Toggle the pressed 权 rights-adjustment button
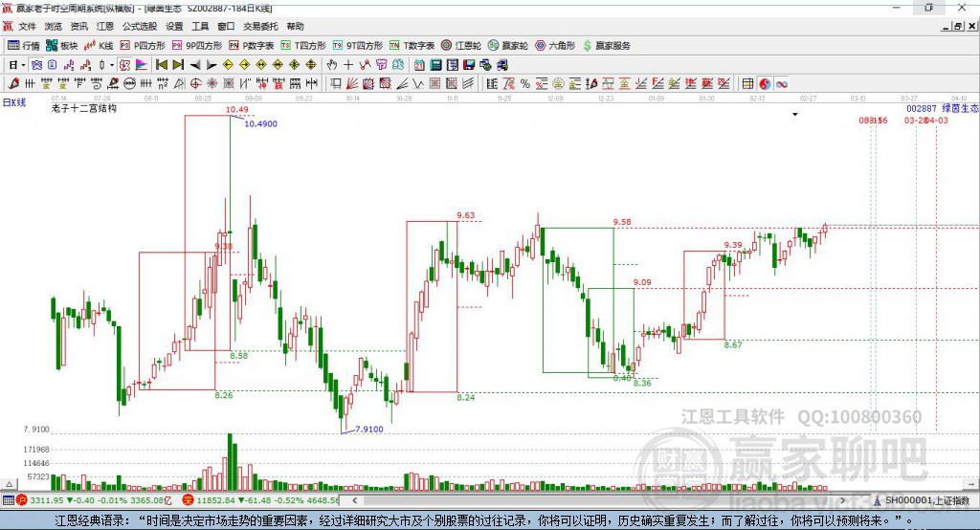The image size is (980, 530). point(125,65)
